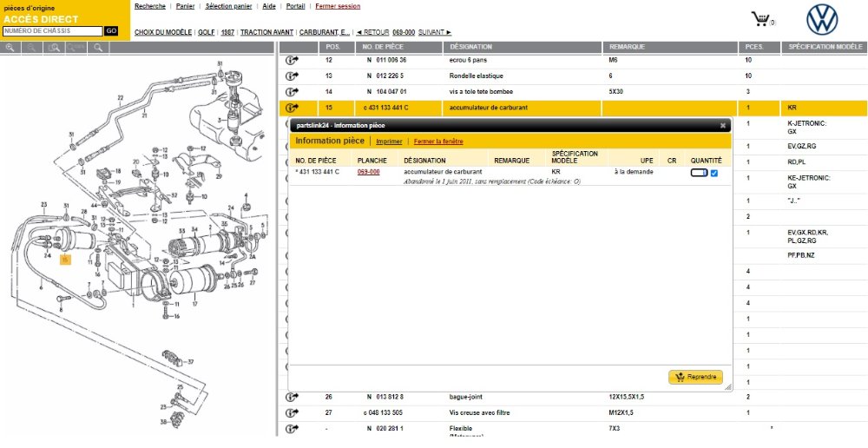Click the Fermer session link
This screenshot has width=868, height=448.
tap(338, 6)
